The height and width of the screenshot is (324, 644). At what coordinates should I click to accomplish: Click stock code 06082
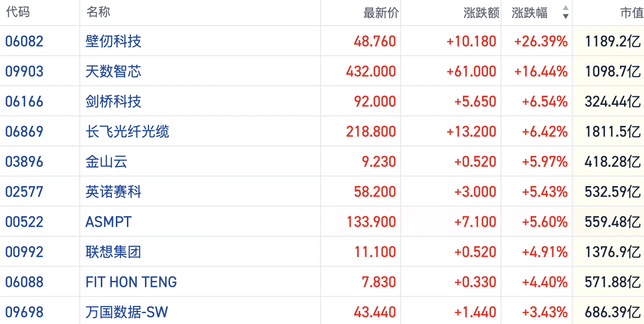pyautogui.click(x=24, y=41)
